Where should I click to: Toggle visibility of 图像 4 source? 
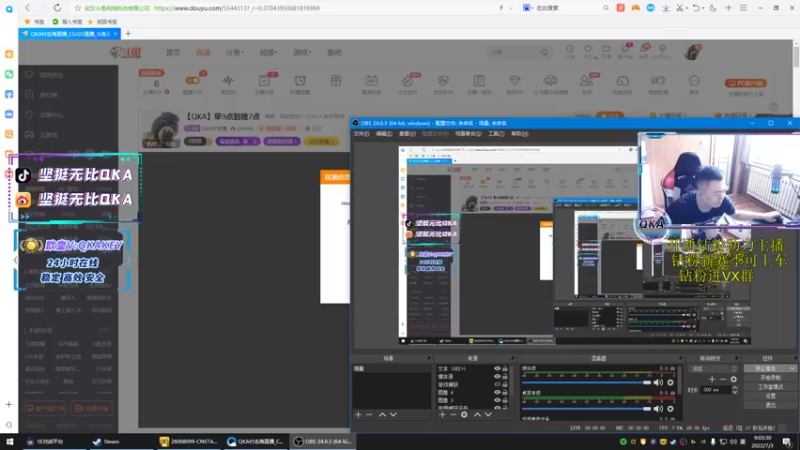click(497, 392)
